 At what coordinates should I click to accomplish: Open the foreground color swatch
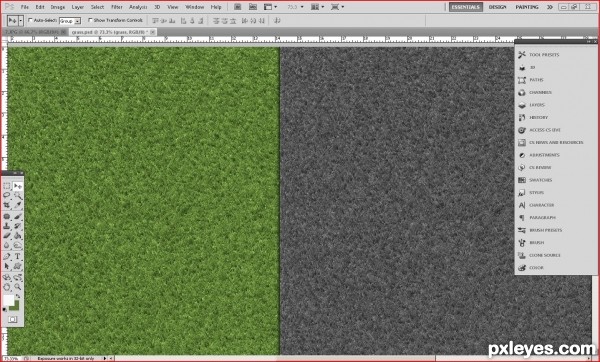click(x=8, y=300)
